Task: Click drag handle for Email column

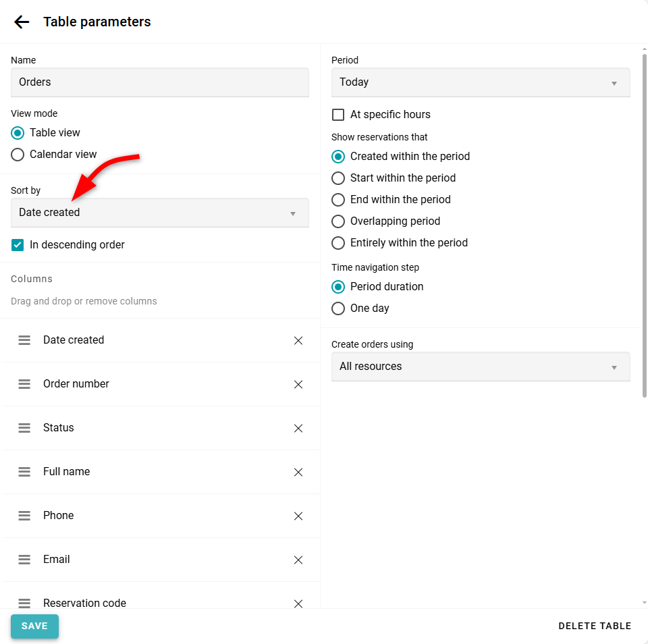Action: [x=24, y=560]
